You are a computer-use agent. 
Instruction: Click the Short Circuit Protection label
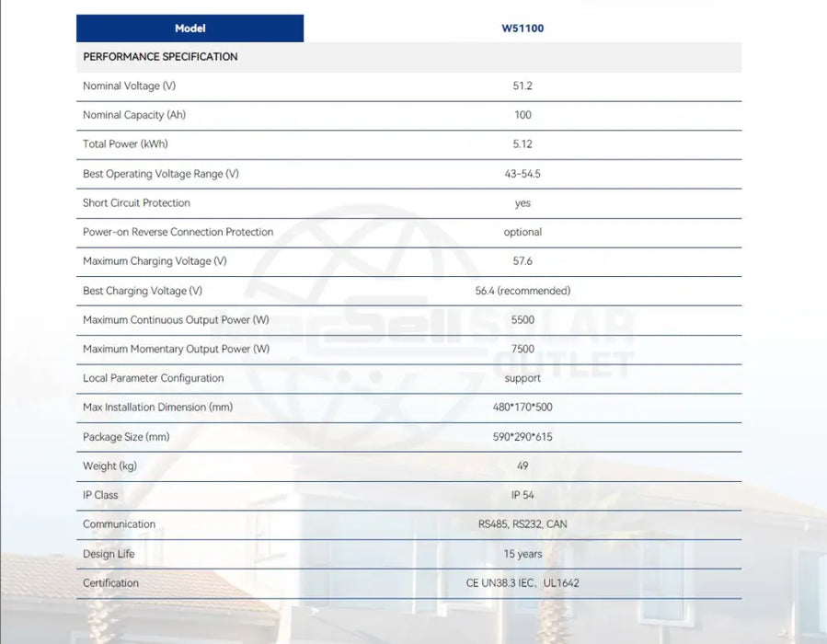click(x=136, y=203)
